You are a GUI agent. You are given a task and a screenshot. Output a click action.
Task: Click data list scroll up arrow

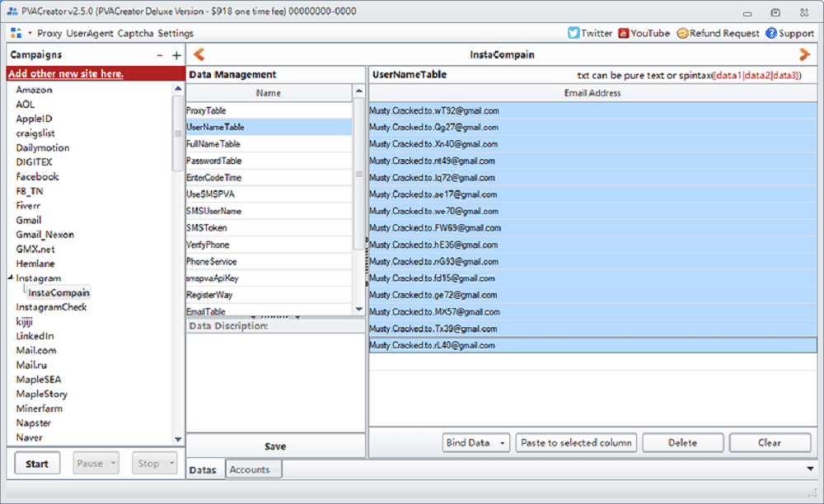click(359, 91)
